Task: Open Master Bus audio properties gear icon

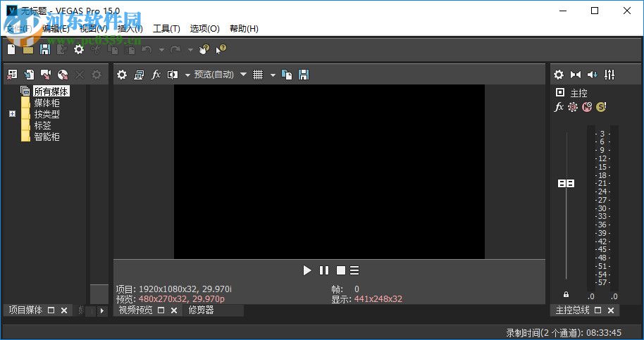Action: (x=559, y=75)
